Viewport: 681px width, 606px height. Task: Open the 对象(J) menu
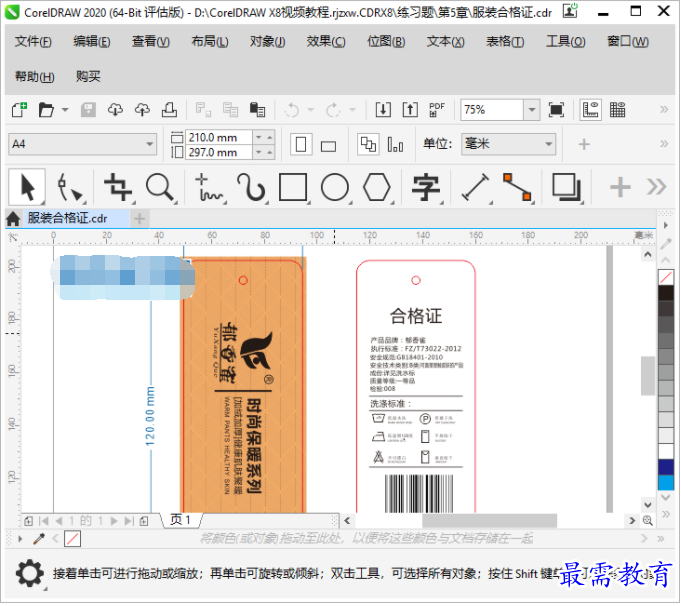[267, 41]
